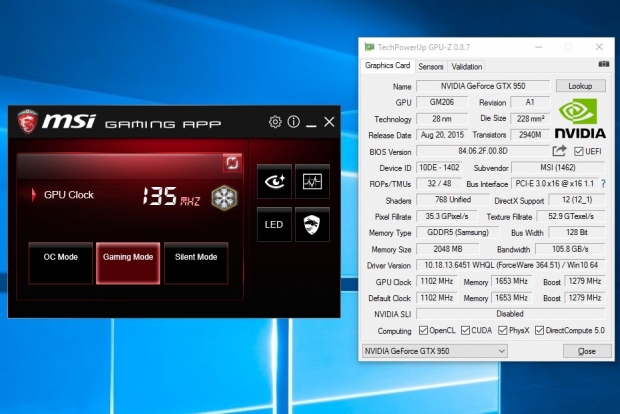Click Release Date value Aug 20, 2015
The image size is (620, 414).
[x=442, y=135]
